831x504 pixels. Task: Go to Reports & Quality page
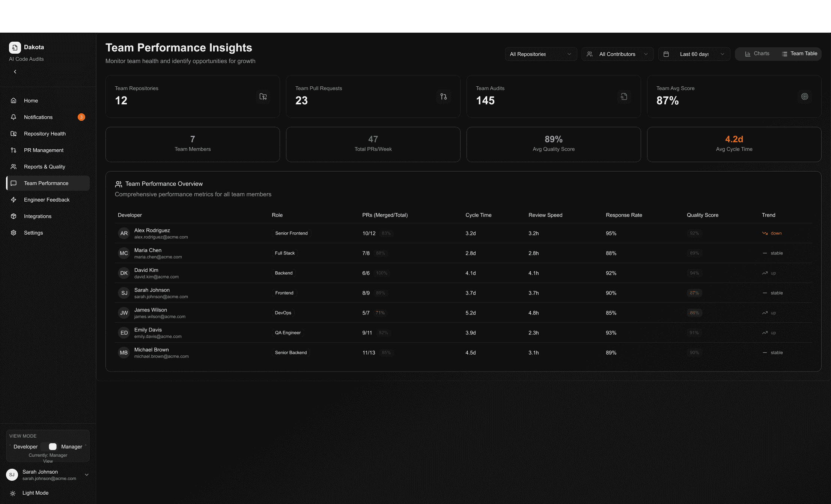[x=44, y=167]
